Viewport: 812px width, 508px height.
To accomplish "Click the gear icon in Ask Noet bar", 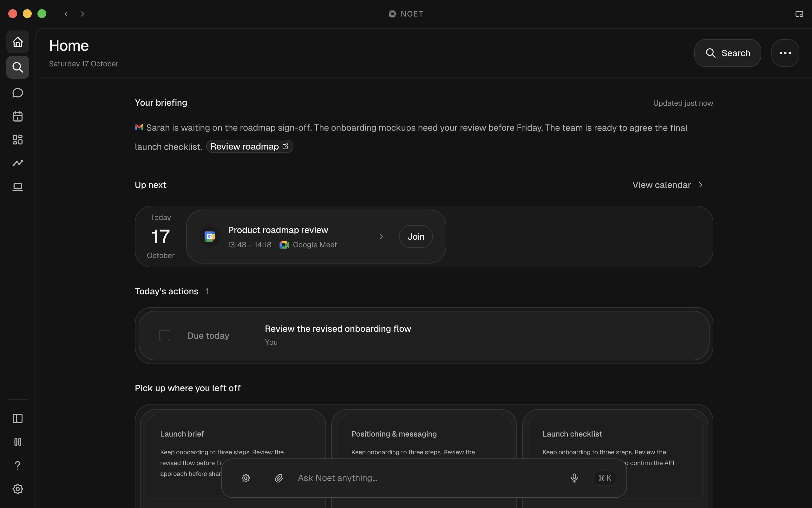I will point(246,478).
